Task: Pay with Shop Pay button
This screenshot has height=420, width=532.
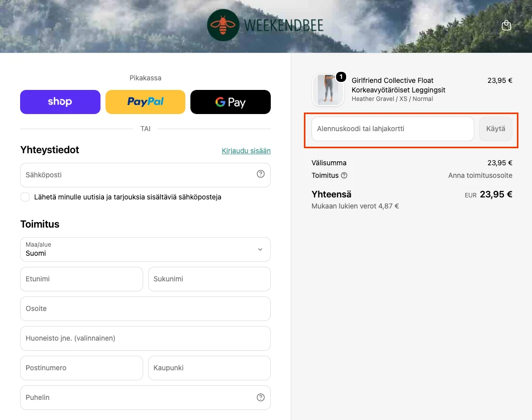Action: pos(60,102)
